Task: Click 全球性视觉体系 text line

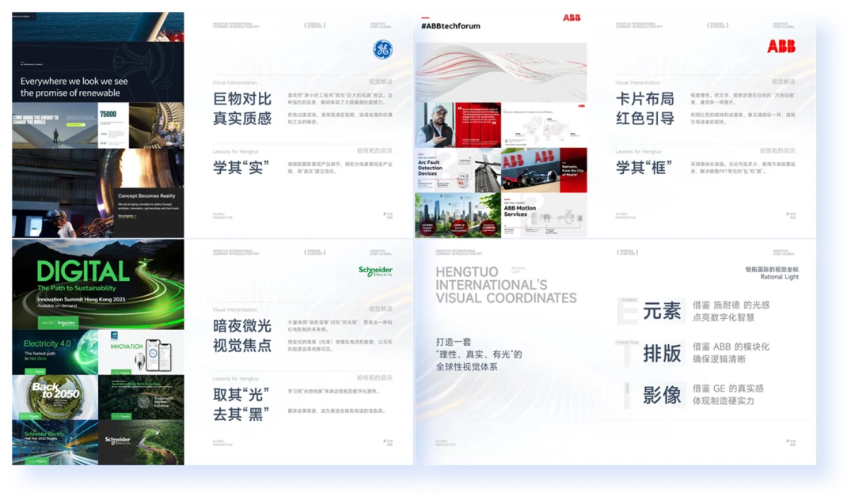Action: tap(466, 366)
